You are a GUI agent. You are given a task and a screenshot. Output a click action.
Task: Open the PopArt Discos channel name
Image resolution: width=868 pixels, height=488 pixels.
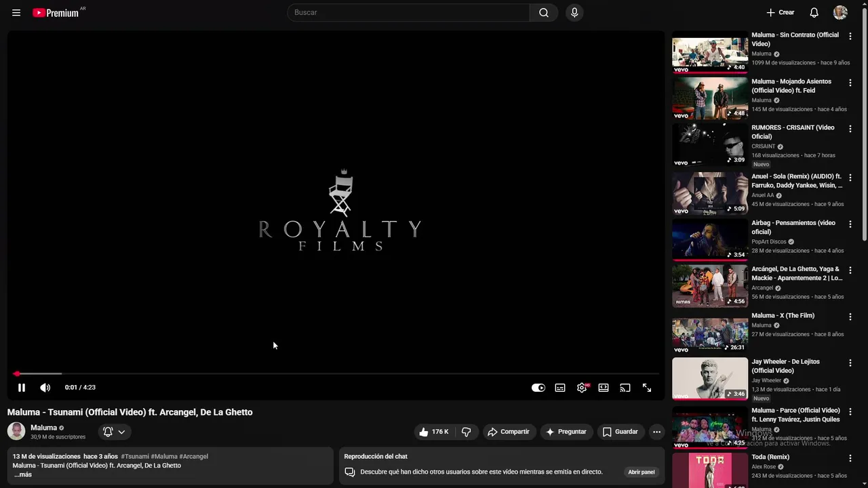pyautogui.click(x=769, y=241)
